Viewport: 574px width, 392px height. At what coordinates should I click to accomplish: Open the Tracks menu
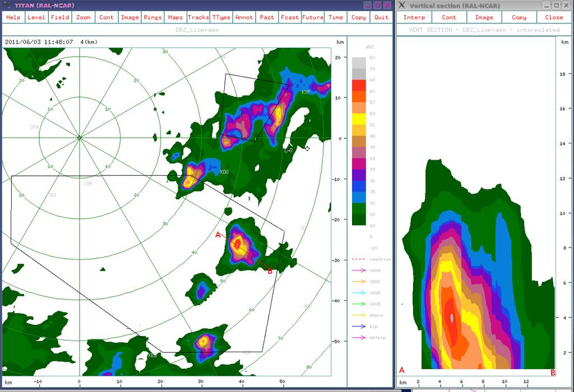click(198, 17)
